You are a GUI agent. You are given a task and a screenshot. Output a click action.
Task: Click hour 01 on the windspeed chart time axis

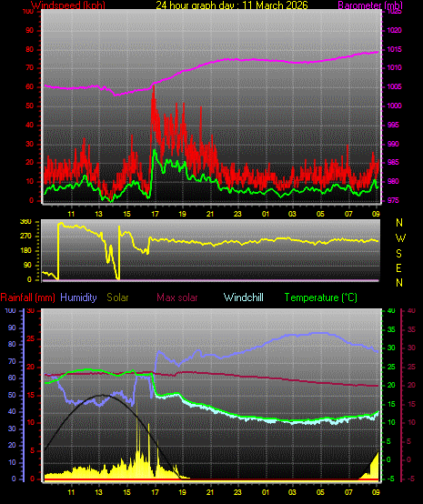(266, 214)
